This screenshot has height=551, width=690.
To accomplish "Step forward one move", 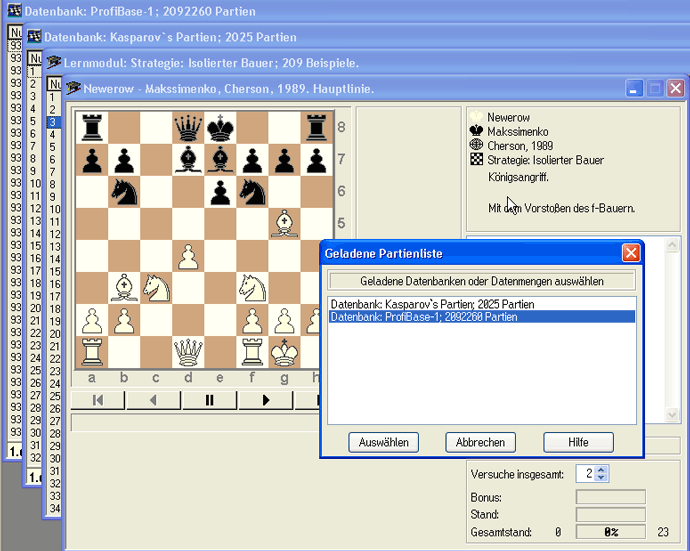I will (265, 400).
